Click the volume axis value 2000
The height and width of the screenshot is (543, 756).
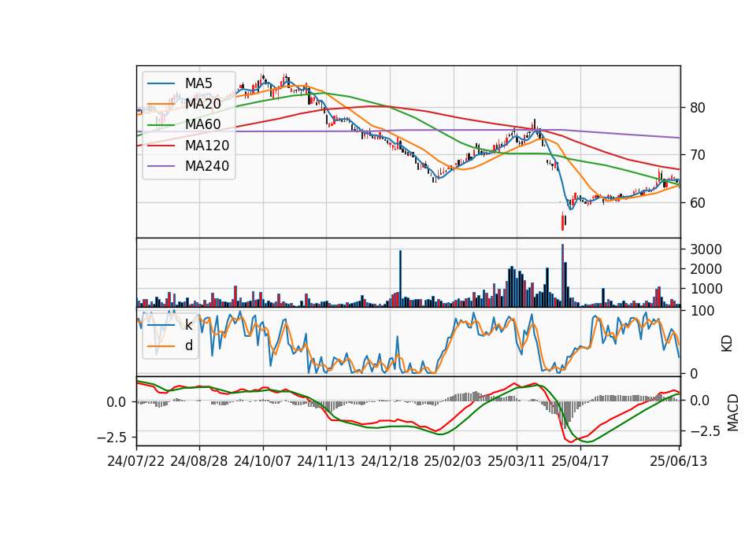pos(706,269)
